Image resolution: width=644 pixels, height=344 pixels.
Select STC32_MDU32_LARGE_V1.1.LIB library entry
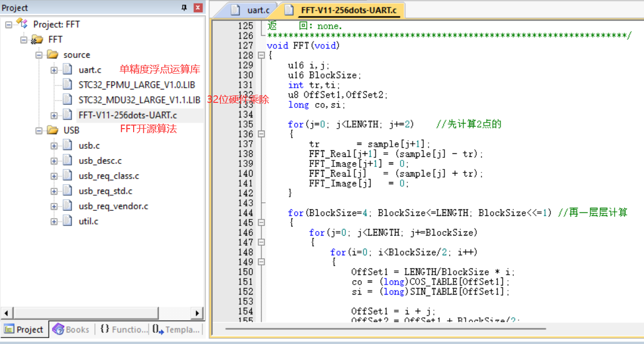tap(140, 100)
